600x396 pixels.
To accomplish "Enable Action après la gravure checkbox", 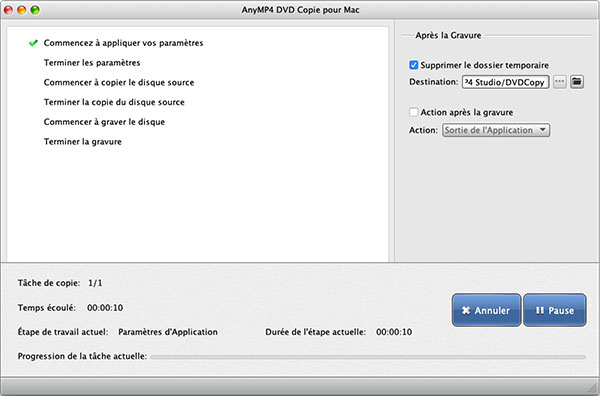I will coord(414,112).
